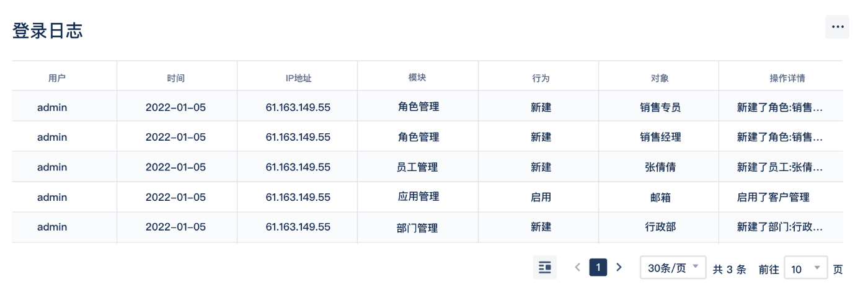The height and width of the screenshot is (300, 868).
Task: Click the 启用了客户管理 detail text
Action: pos(773,197)
